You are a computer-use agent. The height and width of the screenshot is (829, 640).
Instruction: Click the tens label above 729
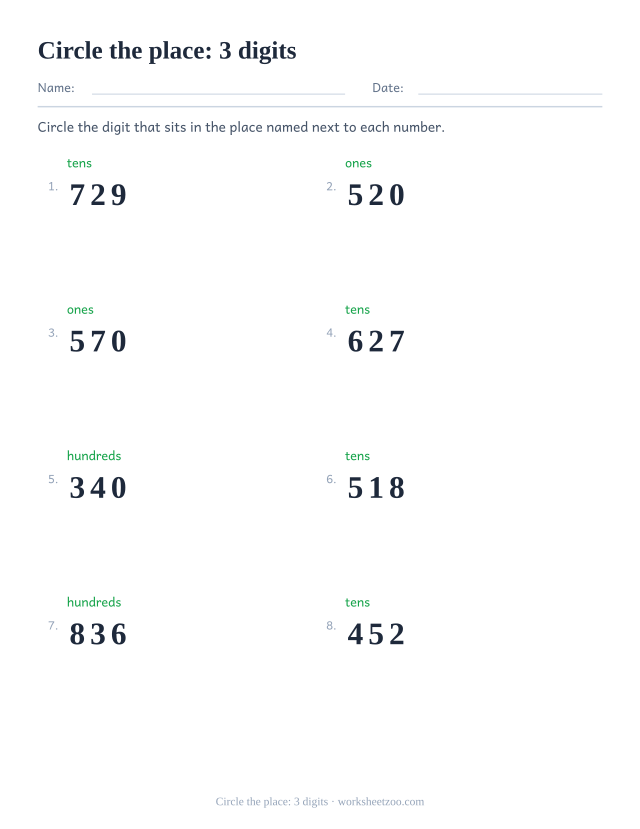coord(79,163)
